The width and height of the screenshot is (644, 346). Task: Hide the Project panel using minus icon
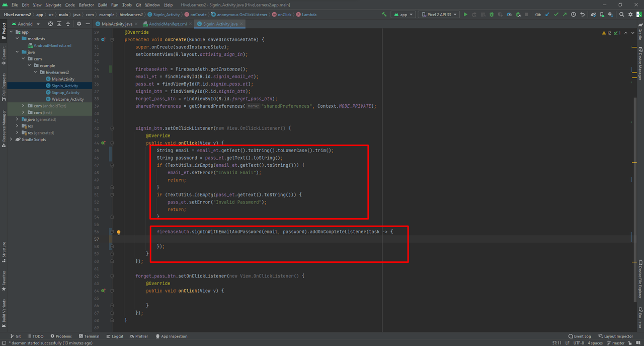[x=88, y=24]
